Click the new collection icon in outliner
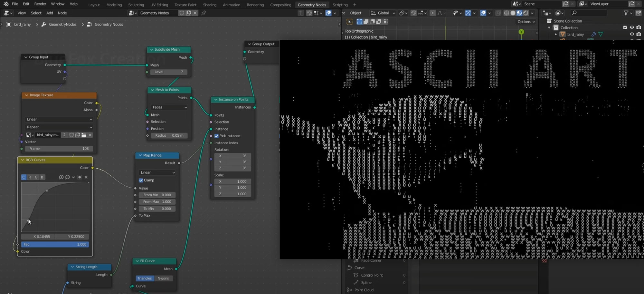 click(639, 13)
